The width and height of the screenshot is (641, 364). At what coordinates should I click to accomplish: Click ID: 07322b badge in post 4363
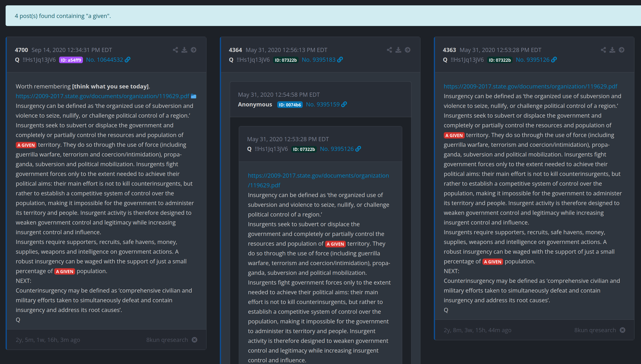point(500,60)
